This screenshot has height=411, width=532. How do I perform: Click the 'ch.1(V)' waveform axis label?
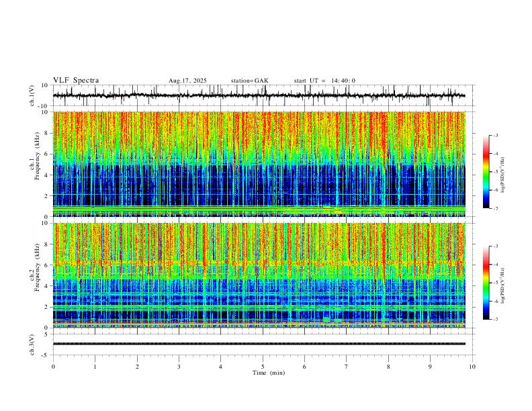click(x=32, y=95)
